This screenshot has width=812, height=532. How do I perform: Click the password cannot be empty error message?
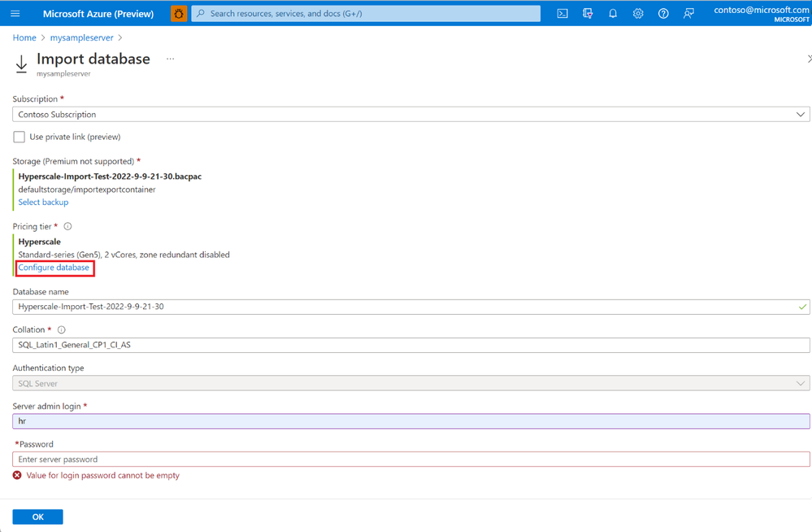(x=102, y=476)
